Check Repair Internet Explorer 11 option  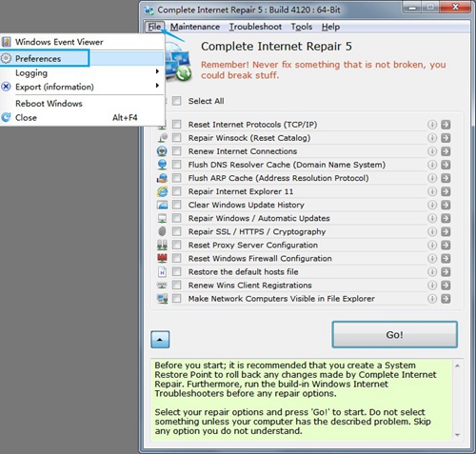pos(177,191)
